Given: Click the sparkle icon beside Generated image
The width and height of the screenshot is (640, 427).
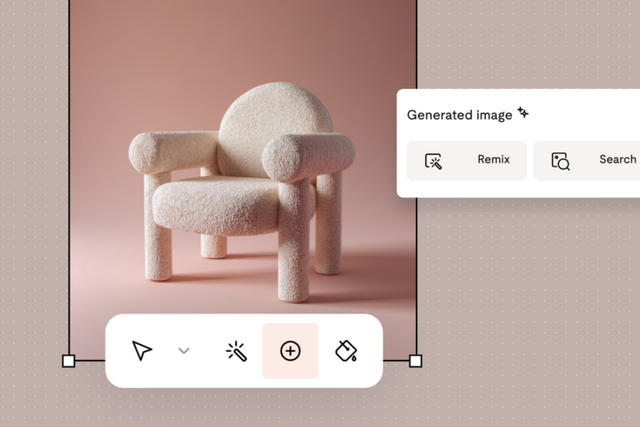Looking at the screenshot, I should (523, 114).
